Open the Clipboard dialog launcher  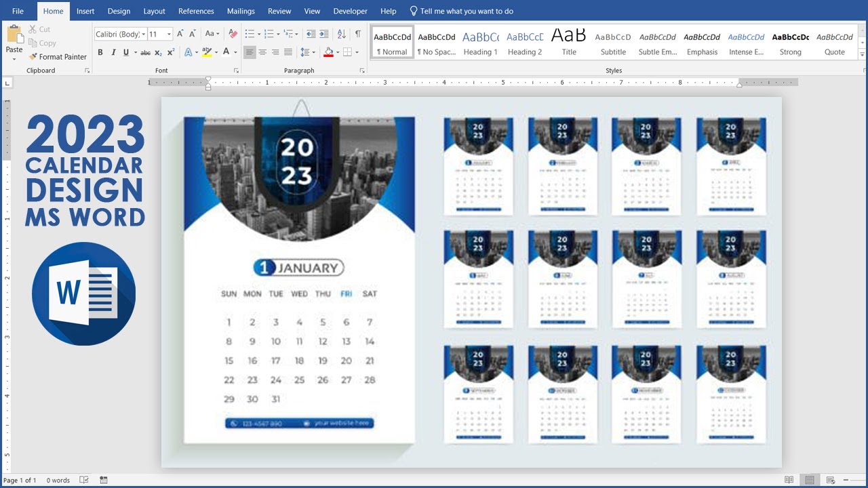coord(87,70)
